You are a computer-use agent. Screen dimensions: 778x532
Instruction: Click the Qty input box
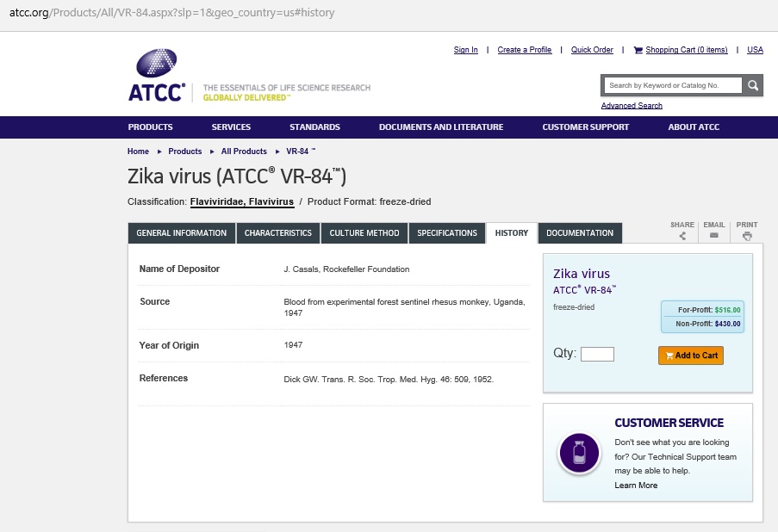click(x=597, y=354)
